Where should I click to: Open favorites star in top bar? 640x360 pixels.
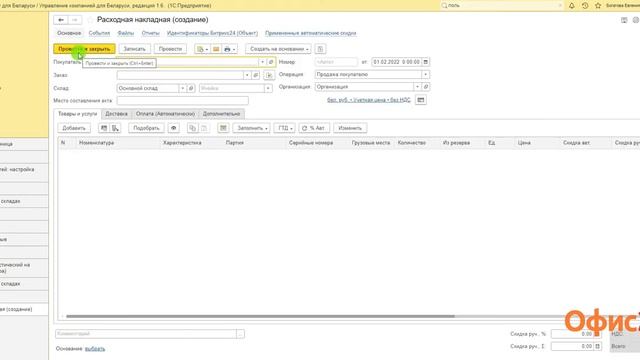tap(598, 6)
